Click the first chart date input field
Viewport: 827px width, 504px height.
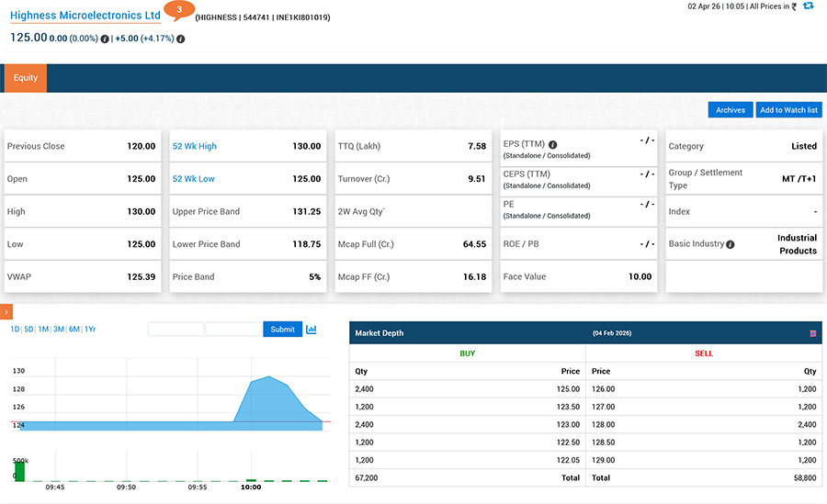tap(176, 329)
